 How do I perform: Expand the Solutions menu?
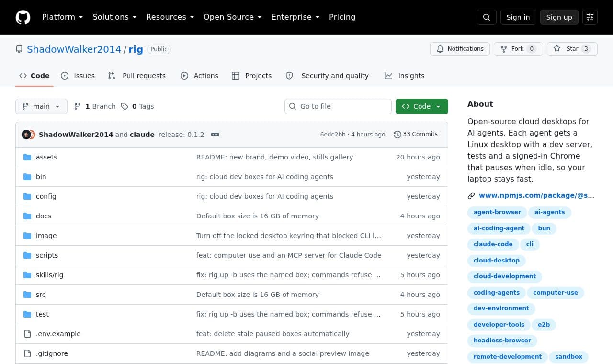[114, 17]
